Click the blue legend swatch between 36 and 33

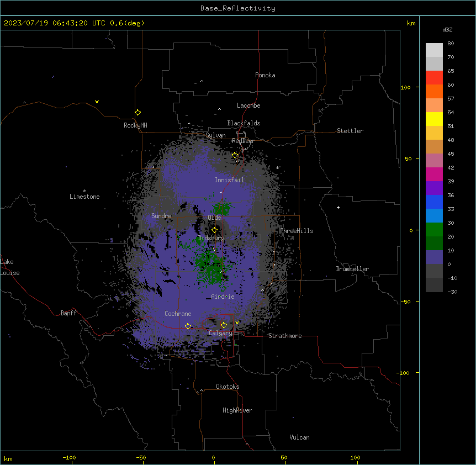point(434,202)
